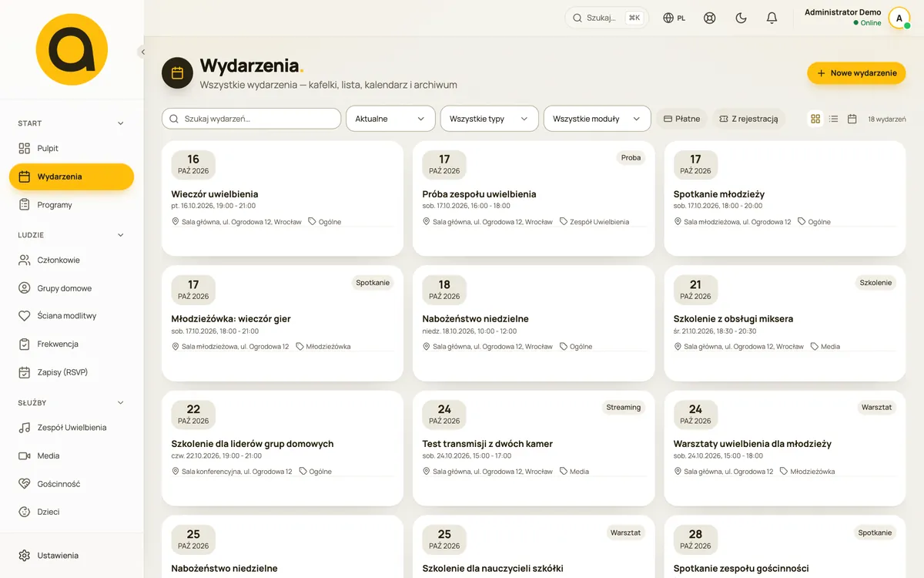
Task: Open notifications bell
Action: point(772,18)
